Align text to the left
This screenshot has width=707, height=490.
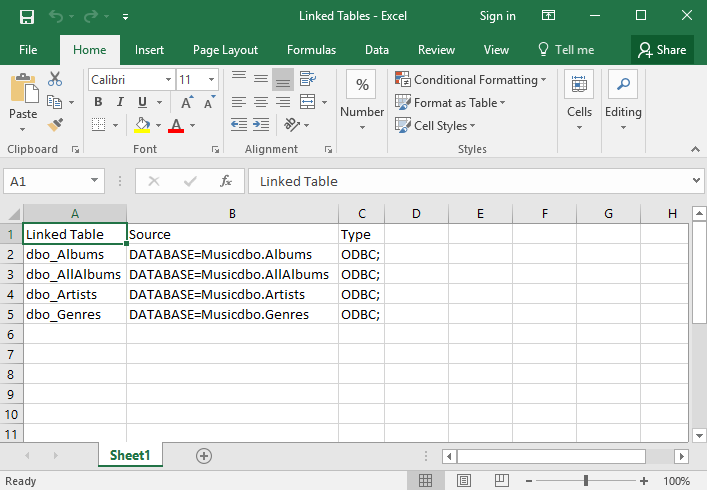pos(239,102)
